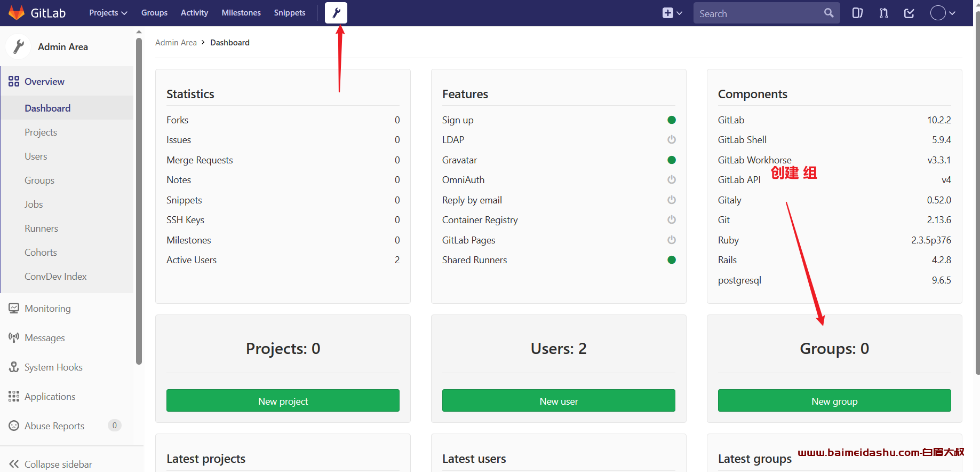Open the Admin Area wrench icon
Image resolution: width=980 pixels, height=472 pixels.
pos(336,13)
